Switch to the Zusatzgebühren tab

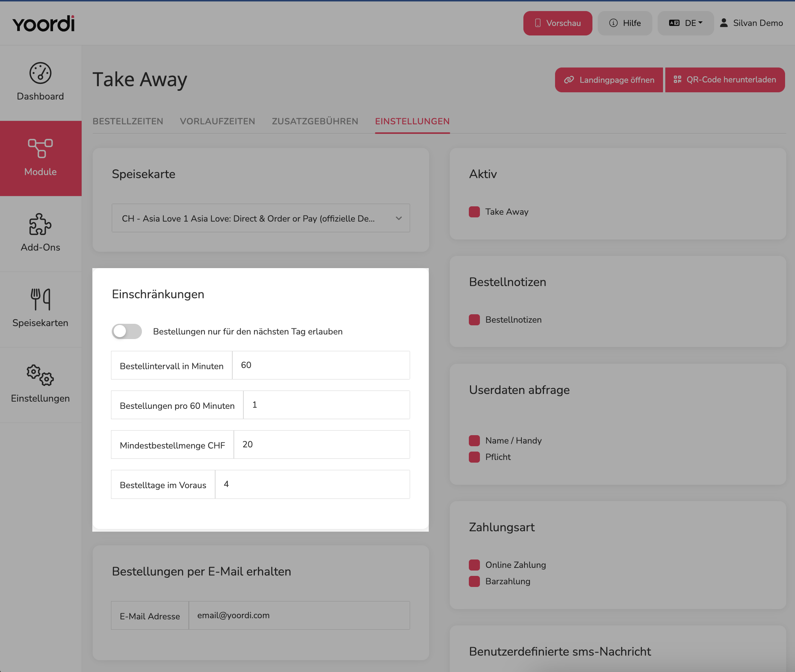click(315, 121)
